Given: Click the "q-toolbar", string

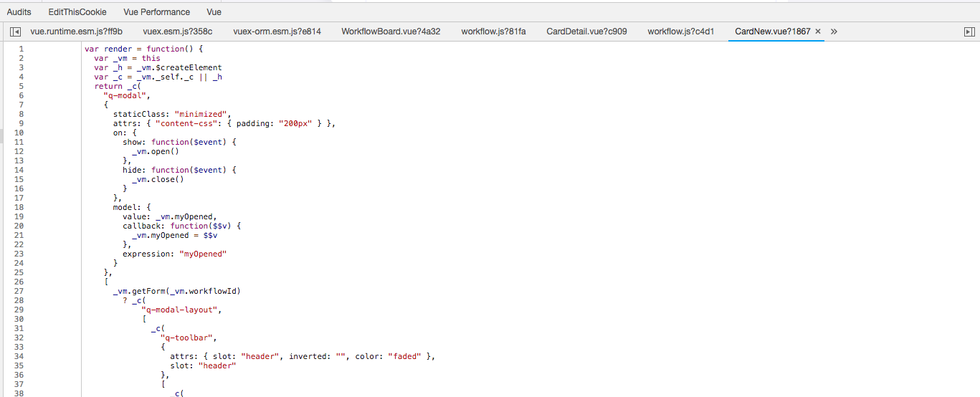Looking at the screenshot, I should [189, 338].
